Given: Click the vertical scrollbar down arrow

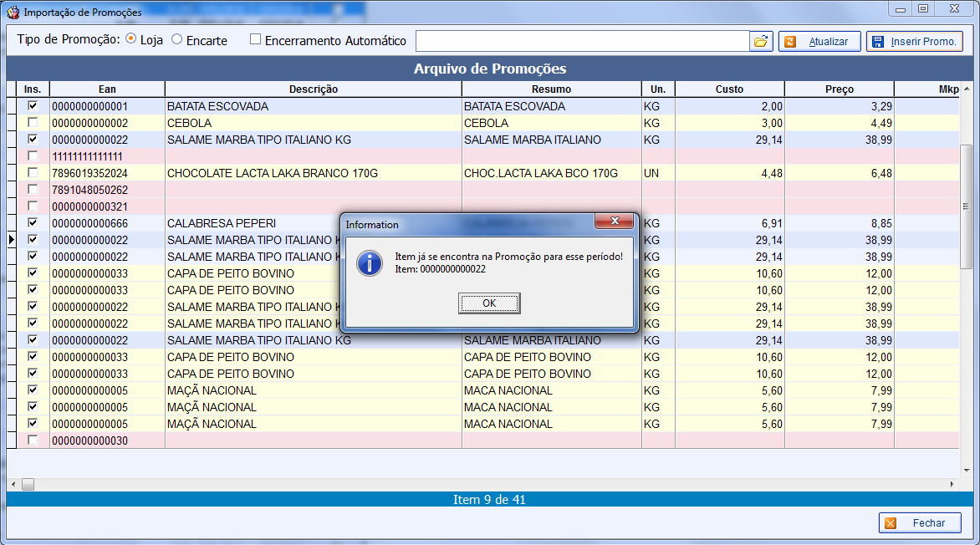Looking at the screenshot, I should click(x=966, y=472).
